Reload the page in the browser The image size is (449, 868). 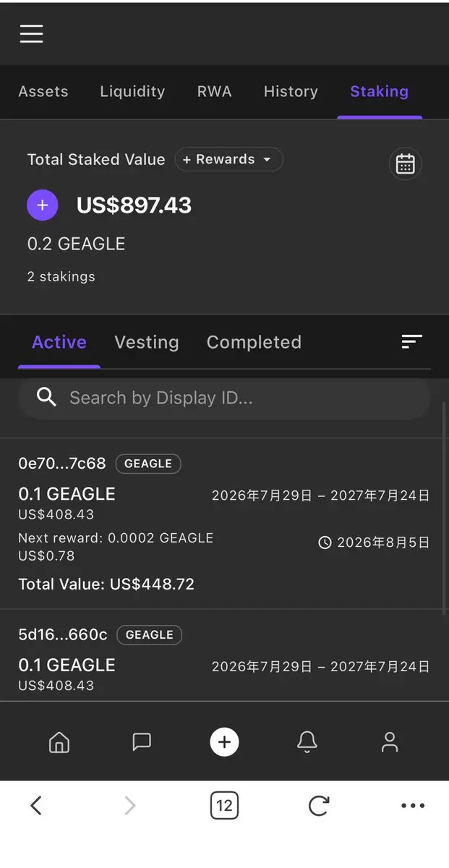click(319, 806)
